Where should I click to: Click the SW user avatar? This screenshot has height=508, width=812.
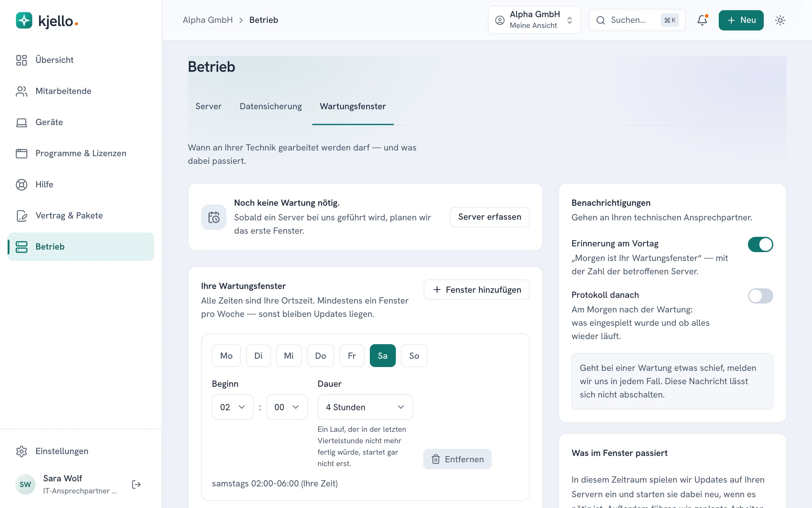click(x=25, y=485)
